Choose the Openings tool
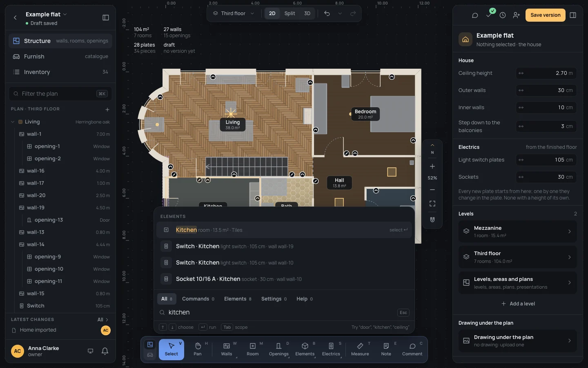588x368 pixels. 279,350
